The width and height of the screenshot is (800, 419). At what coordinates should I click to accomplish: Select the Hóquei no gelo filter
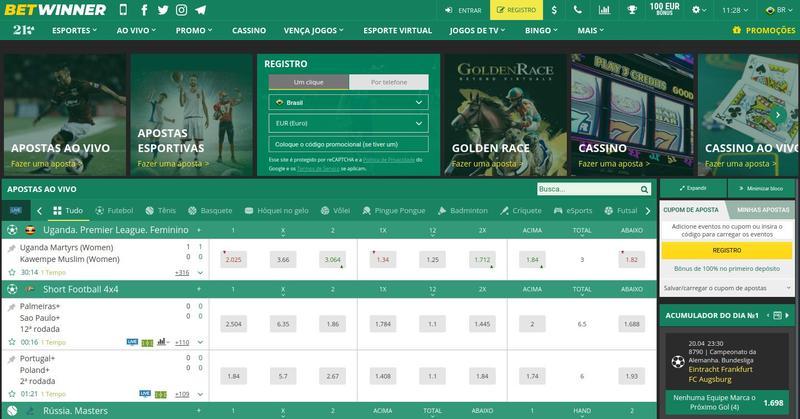click(x=277, y=211)
